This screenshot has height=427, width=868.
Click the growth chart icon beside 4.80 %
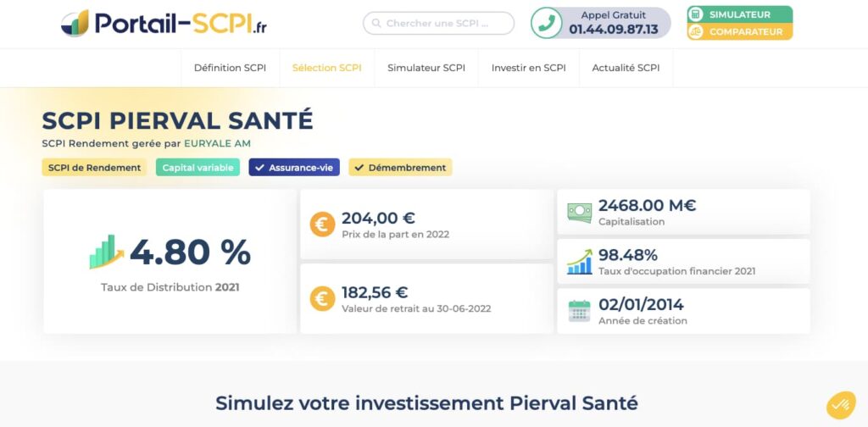[106, 252]
